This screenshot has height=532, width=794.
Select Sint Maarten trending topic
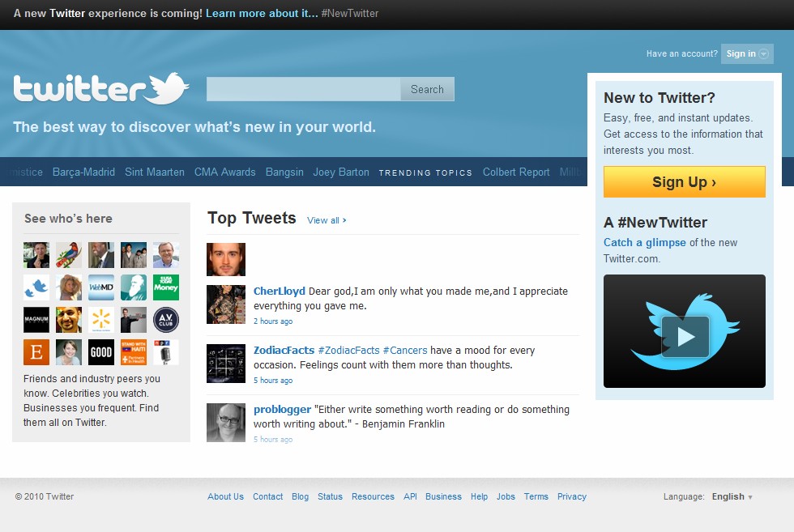click(155, 172)
